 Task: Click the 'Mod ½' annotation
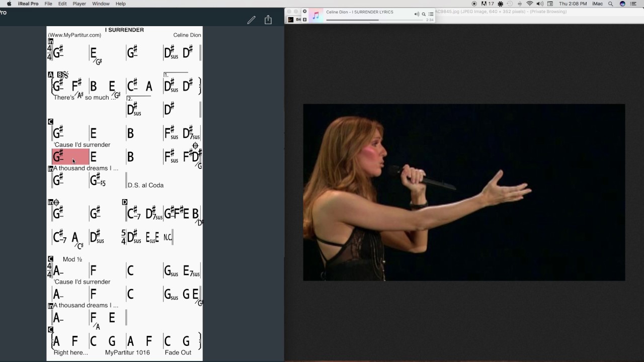point(72,259)
